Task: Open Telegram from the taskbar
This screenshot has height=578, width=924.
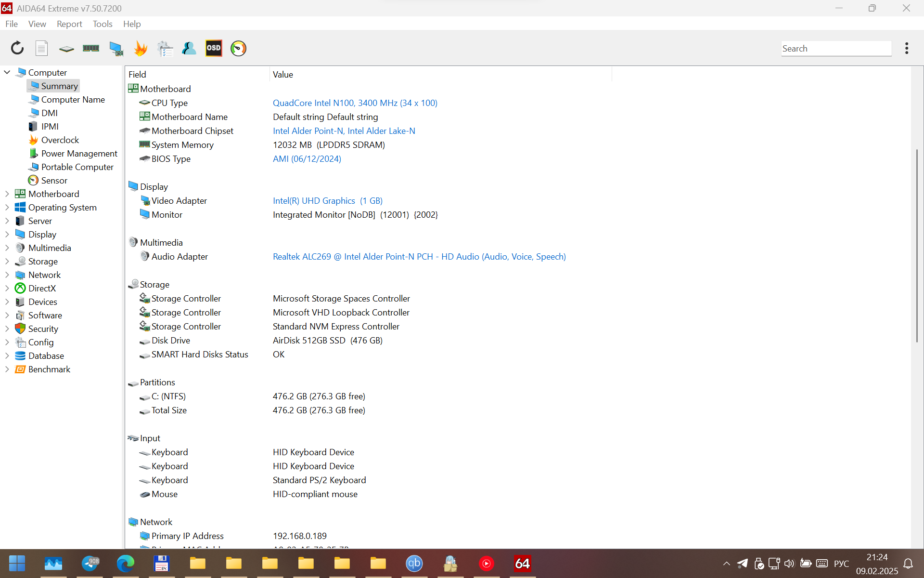Action: 90,563
